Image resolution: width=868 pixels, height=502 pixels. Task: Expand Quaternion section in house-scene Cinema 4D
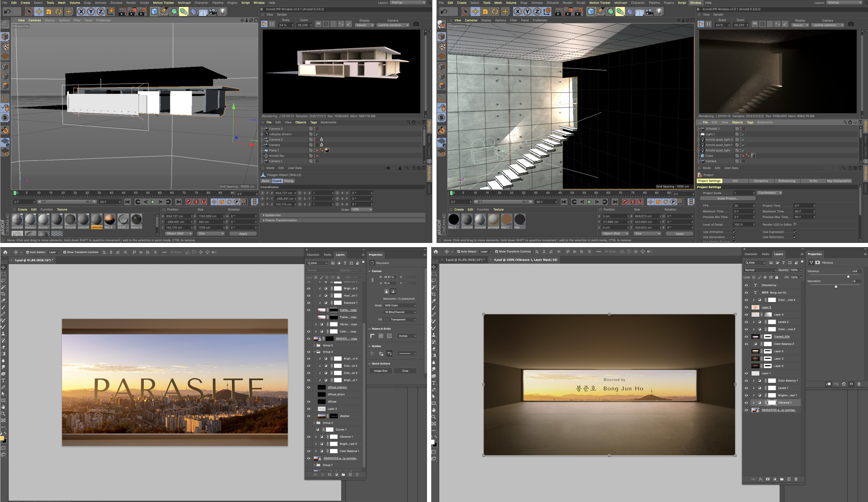[x=343, y=215]
